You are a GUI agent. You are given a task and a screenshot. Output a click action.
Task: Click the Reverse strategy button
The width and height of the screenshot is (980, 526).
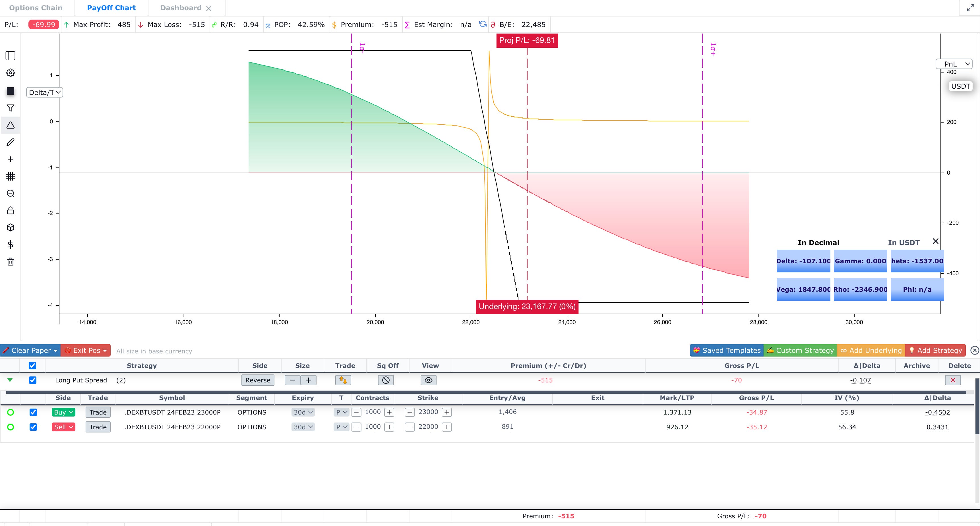[258, 380]
